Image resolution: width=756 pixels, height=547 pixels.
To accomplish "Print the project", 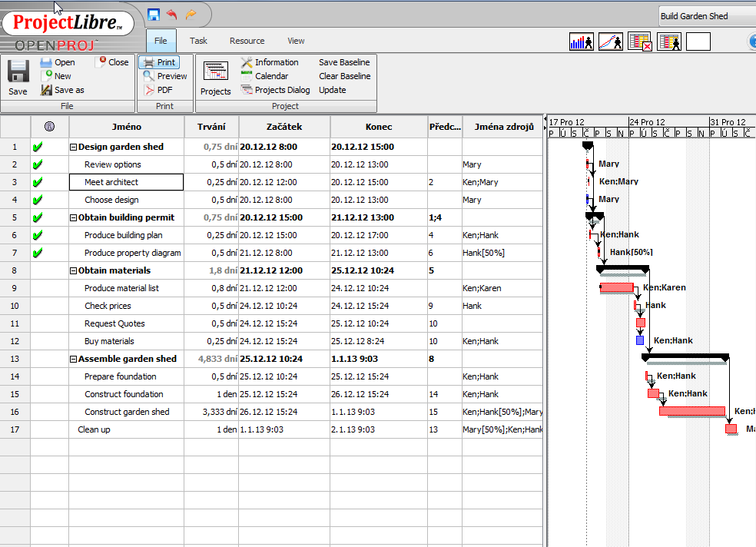I will point(160,62).
